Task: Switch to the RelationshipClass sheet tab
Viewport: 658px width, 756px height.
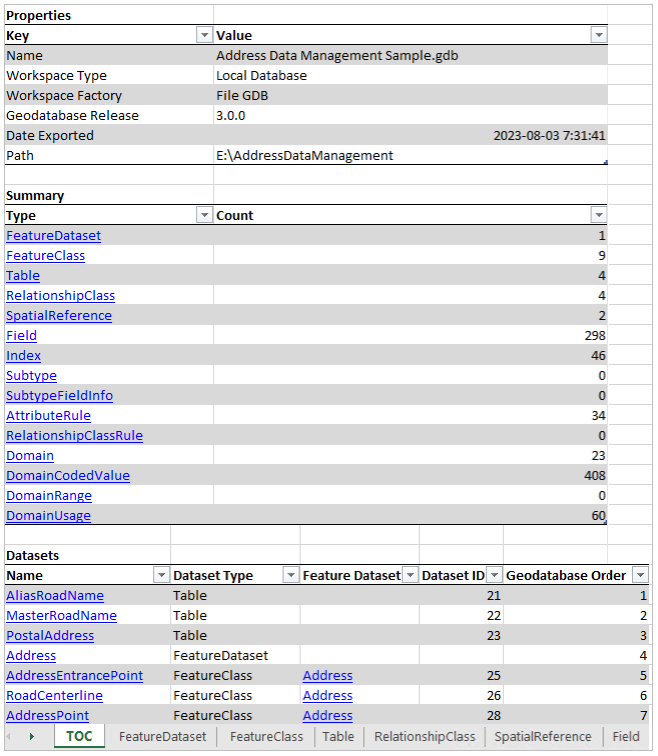Action: pos(425,737)
